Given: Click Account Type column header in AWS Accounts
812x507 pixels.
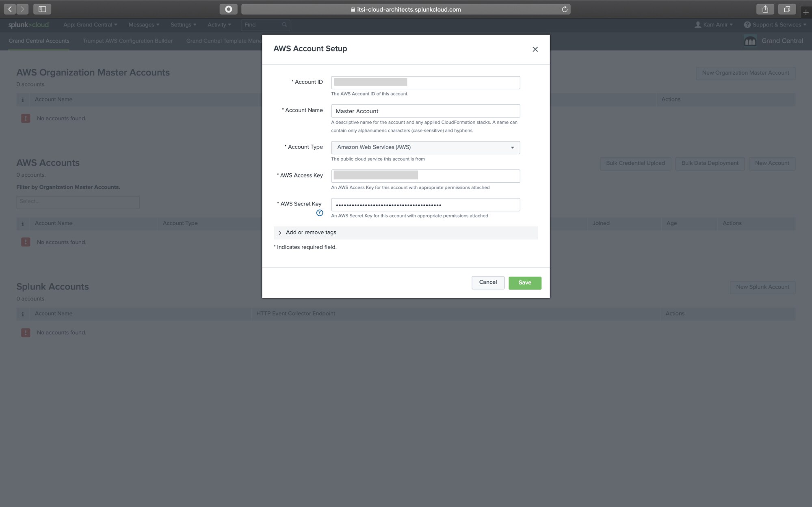Looking at the screenshot, I should [x=180, y=223].
